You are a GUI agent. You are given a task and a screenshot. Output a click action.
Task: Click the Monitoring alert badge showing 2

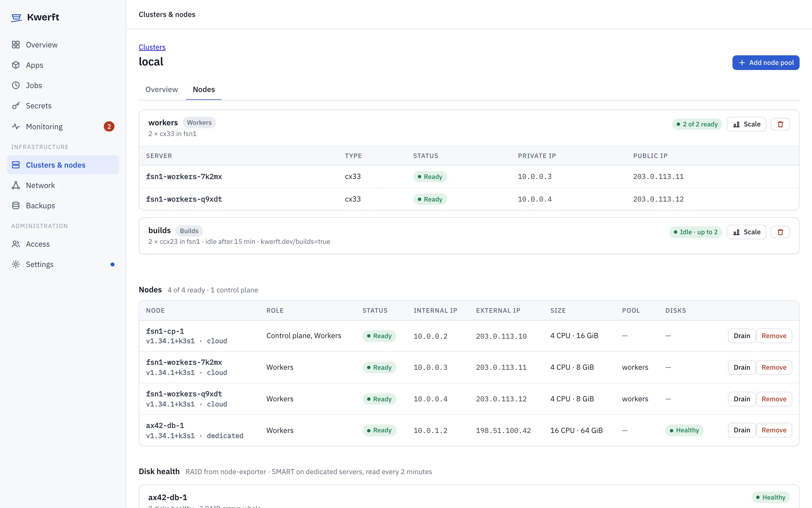[x=109, y=127]
